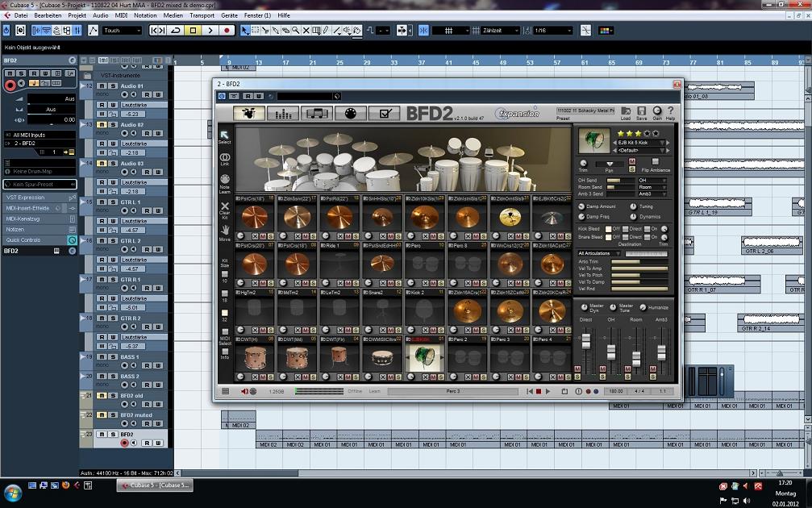This screenshot has width=812, height=508.
Task: Open the BFD2 mixer page
Action: [x=283, y=113]
